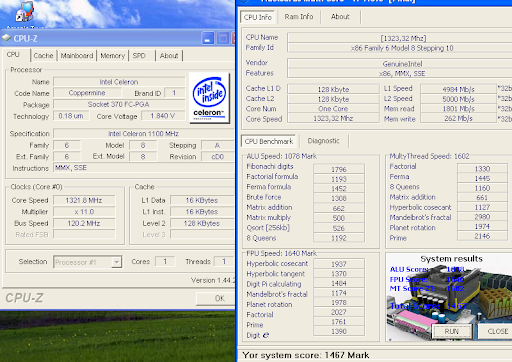Click the Intel Celeron name field
Image resolution: width=512 pixels, height=362 pixels.
coord(119,82)
